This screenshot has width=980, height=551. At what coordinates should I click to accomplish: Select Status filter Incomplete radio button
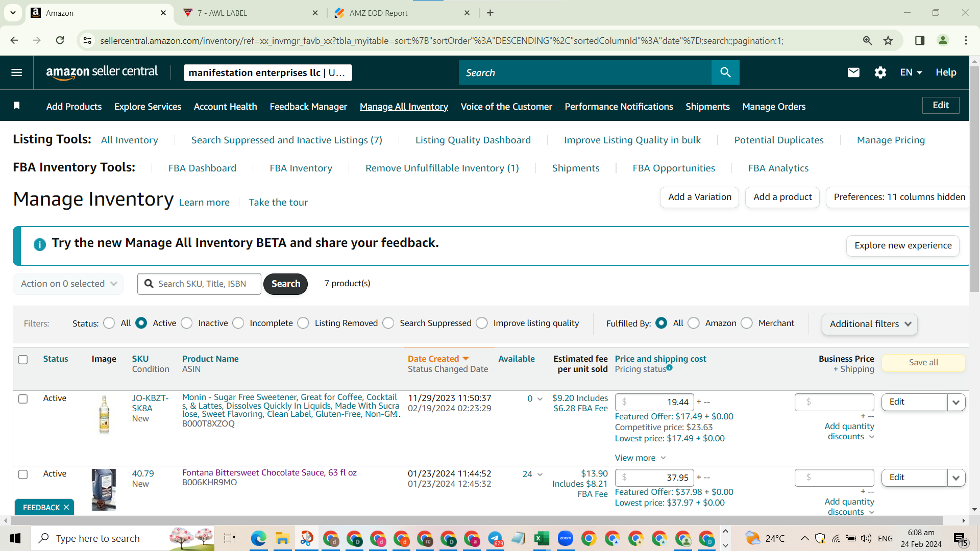238,323
